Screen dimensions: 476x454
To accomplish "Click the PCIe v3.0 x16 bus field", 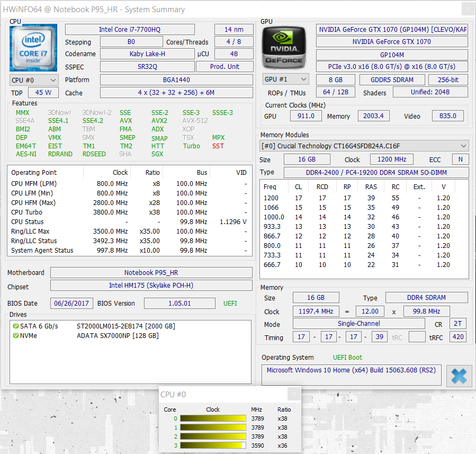I will [392, 67].
